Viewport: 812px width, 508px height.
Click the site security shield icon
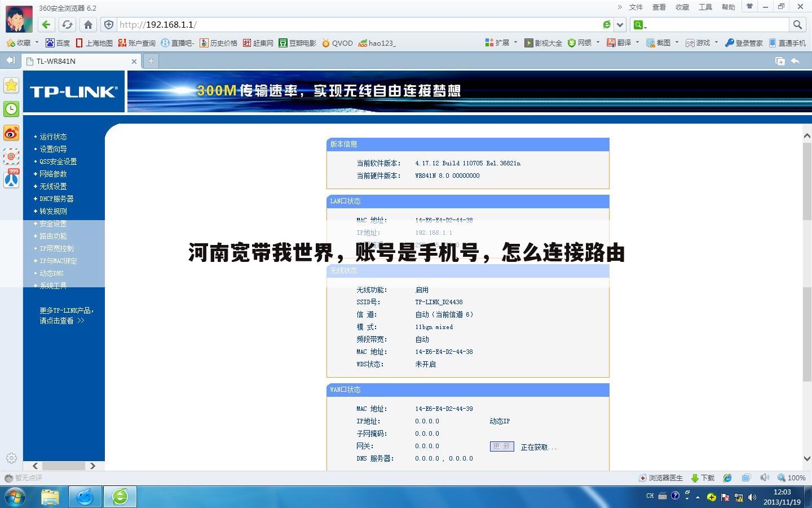109,24
